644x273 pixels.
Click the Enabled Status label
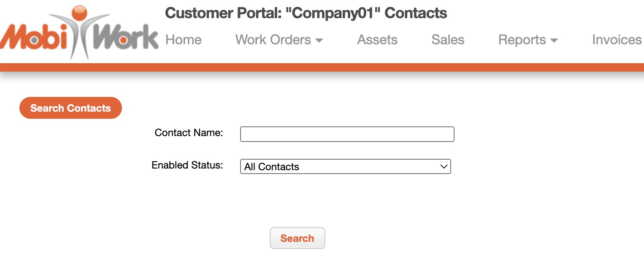tap(187, 165)
